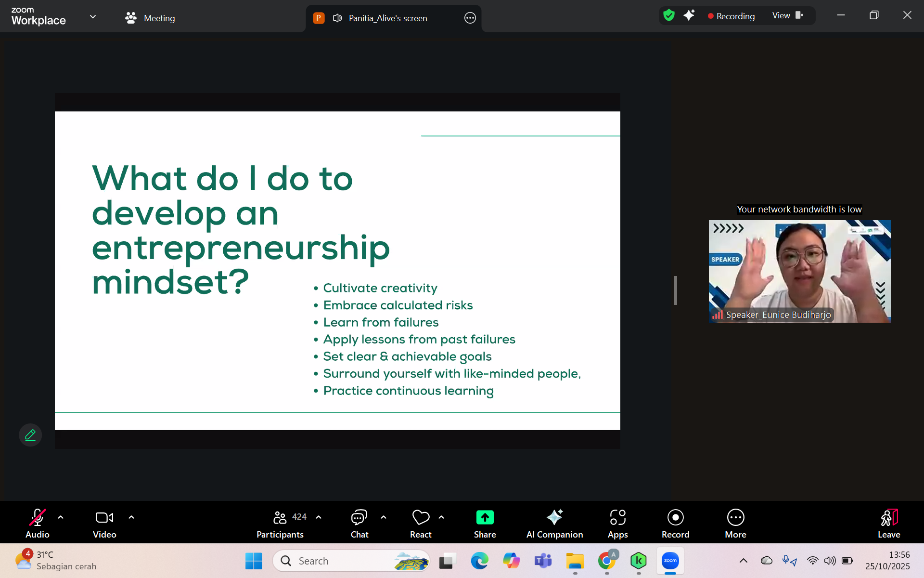The image size is (924, 578).
Task: Select the Meeting tab
Action: tap(150, 18)
